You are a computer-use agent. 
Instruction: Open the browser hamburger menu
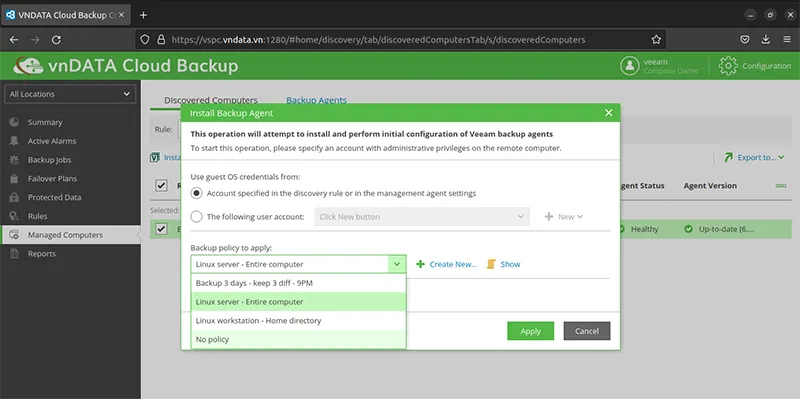pos(787,39)
